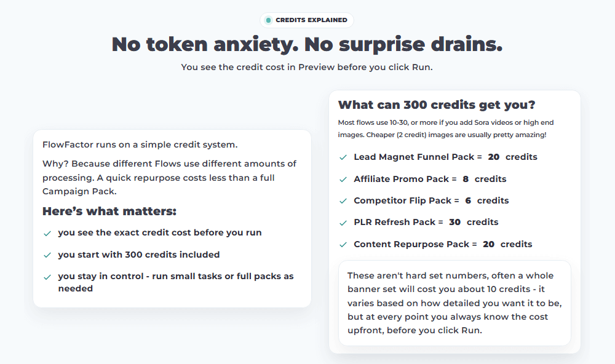This screenshot has width=615, height=364.
Task: Click checkmark next to exact credit cost line
Action: point(47,234)
